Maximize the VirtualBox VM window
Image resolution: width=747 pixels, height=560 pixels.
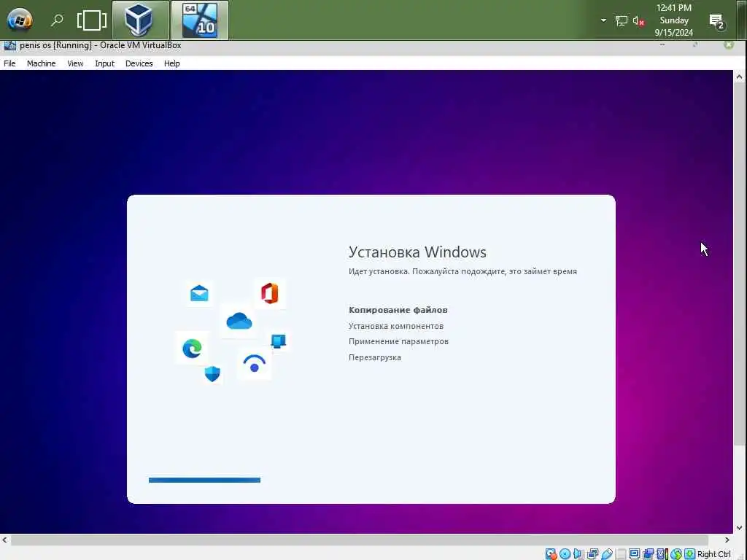pos(695,44)
